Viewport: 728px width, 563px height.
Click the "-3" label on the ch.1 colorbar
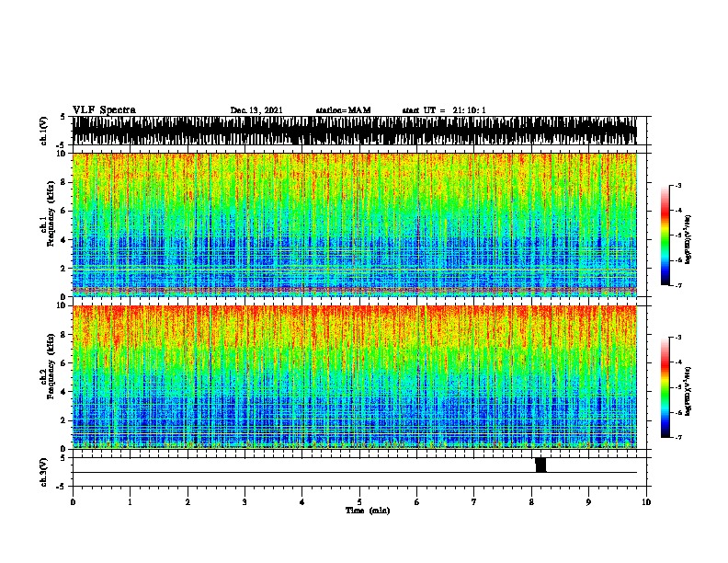point(678,185)
